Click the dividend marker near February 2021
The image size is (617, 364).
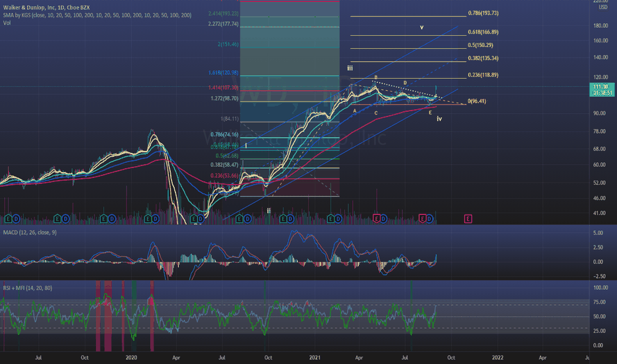tap(338, 219)
